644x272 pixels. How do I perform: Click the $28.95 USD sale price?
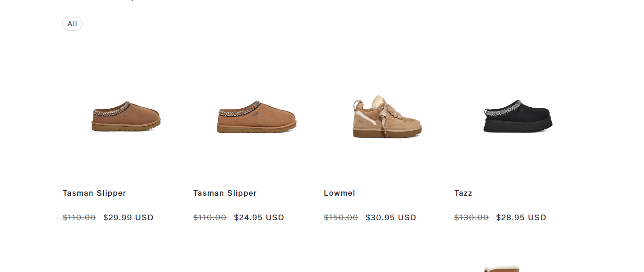(x=521, y=217)
